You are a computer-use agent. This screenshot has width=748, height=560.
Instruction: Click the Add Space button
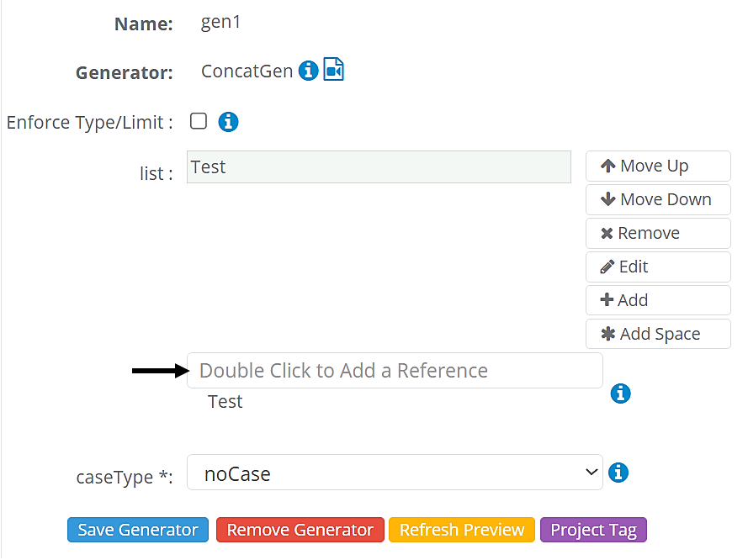(657, 335)
